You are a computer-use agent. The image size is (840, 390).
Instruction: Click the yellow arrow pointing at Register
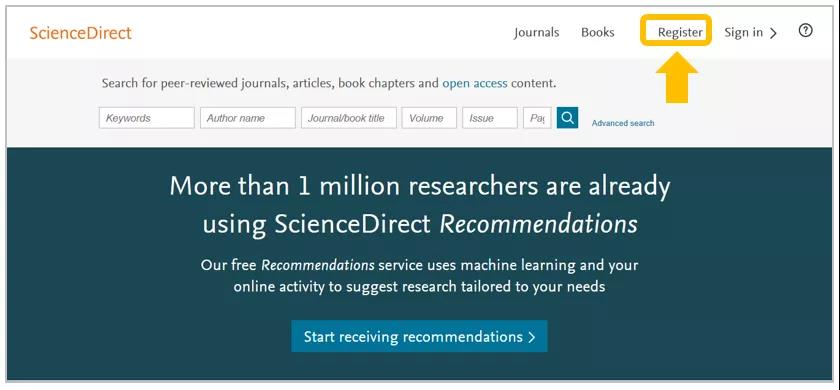[x=677, y=77]
